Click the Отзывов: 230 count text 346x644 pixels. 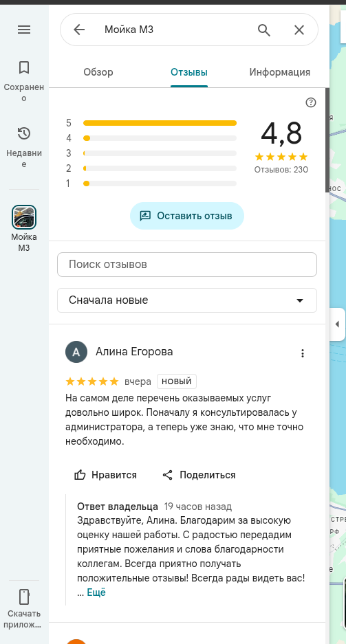[x=281, y=170]
